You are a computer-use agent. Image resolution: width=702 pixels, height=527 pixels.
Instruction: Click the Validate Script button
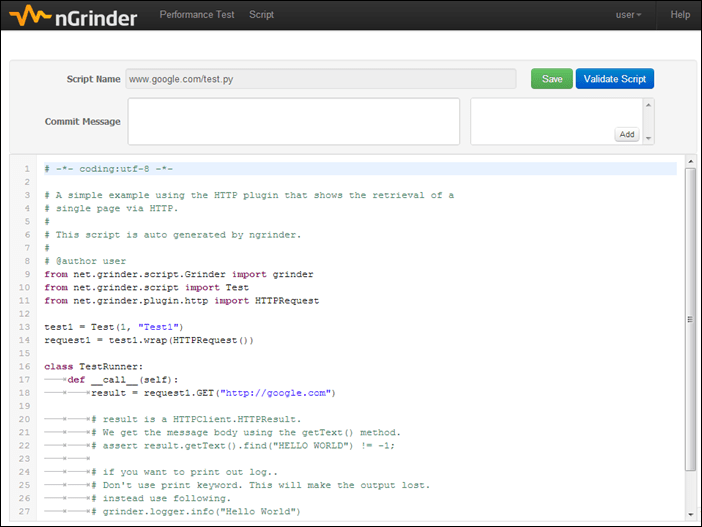click(x=615, y=79)
